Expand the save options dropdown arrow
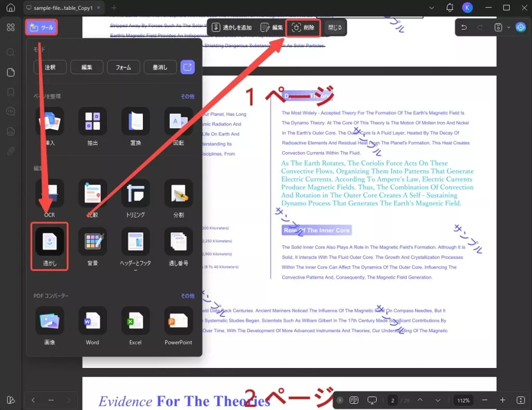Screen dimensions: 532x410 [x=508, y=28]
